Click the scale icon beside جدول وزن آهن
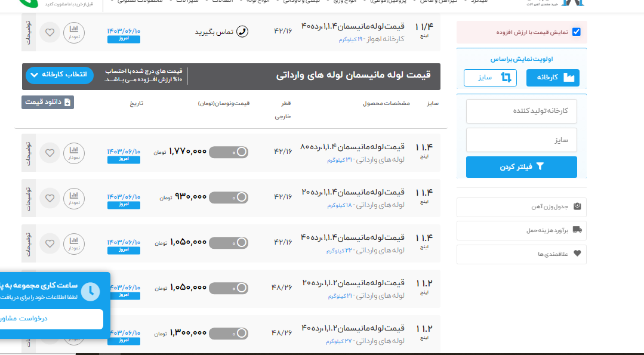The image size is (644, 355). coord(577,207)
